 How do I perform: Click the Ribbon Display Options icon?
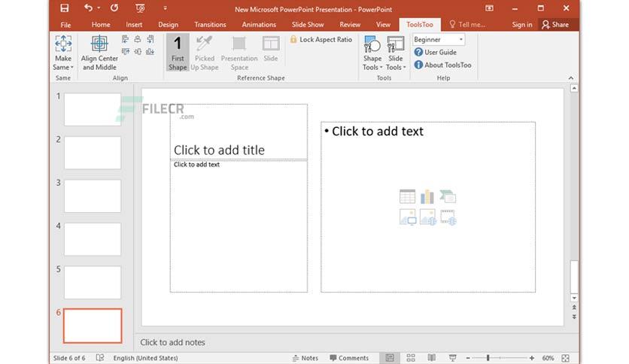point(489,8)
